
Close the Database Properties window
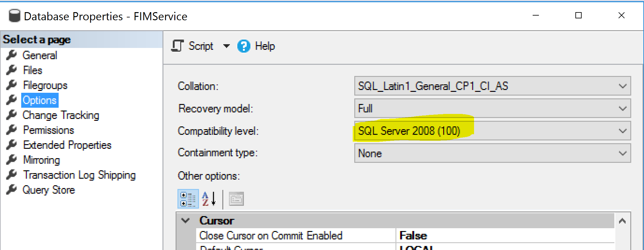tap(622, 16)
